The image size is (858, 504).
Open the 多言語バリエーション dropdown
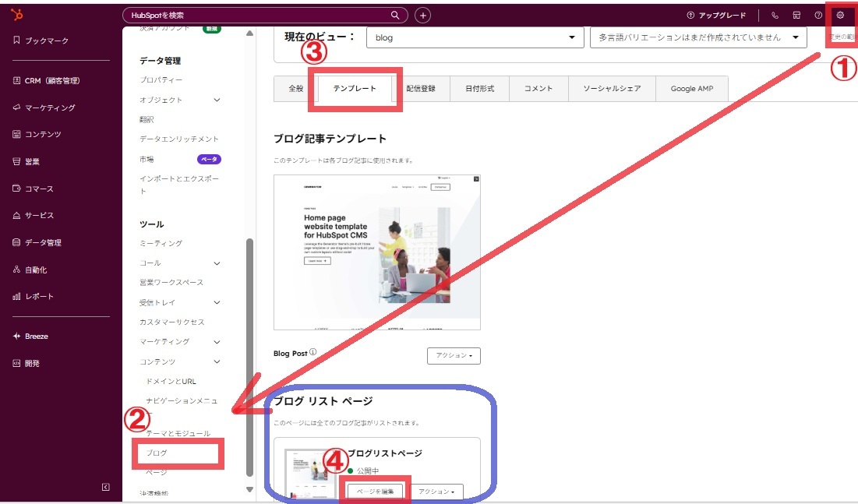click(x=697, y=37)
